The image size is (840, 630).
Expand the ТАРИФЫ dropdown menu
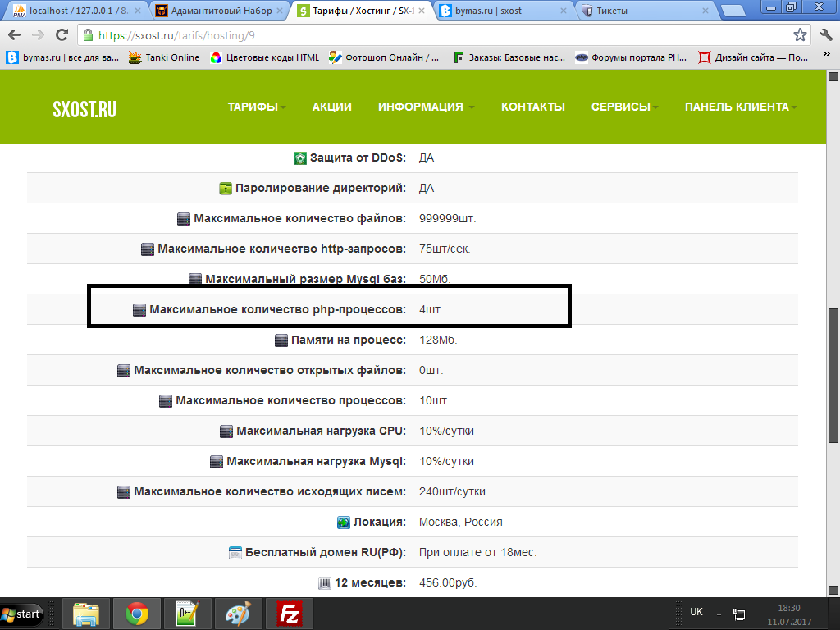pyautogui.click(x=257, y=107)
